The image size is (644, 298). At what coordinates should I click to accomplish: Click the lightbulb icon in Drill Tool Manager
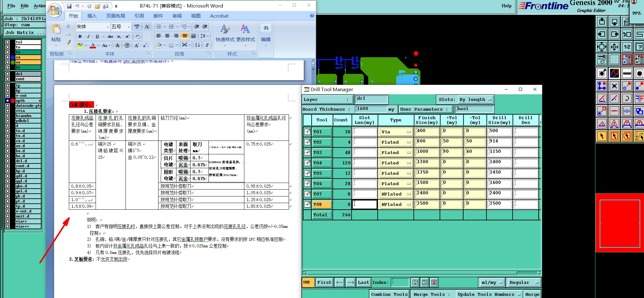pos(415,282)
